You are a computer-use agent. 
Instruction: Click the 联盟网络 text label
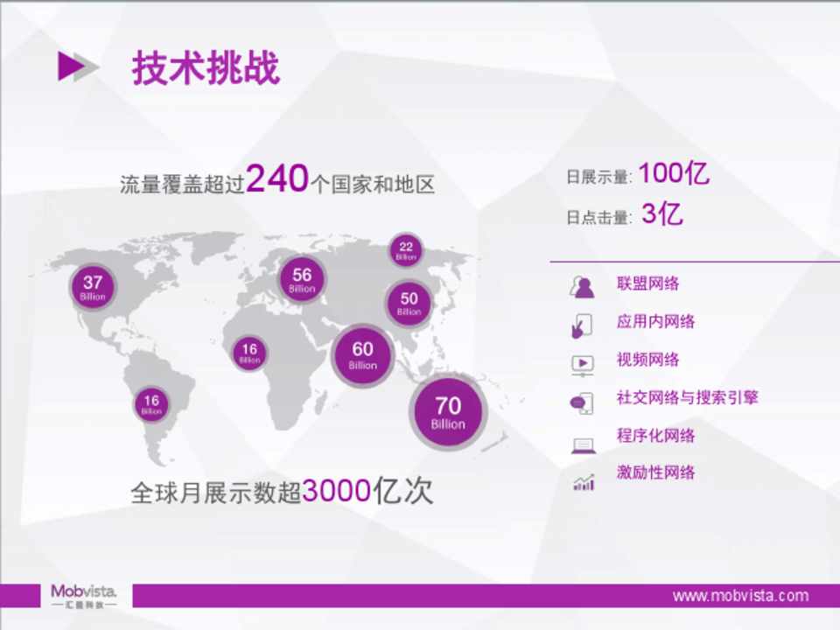pyautogui.click(x=647, y=284)
